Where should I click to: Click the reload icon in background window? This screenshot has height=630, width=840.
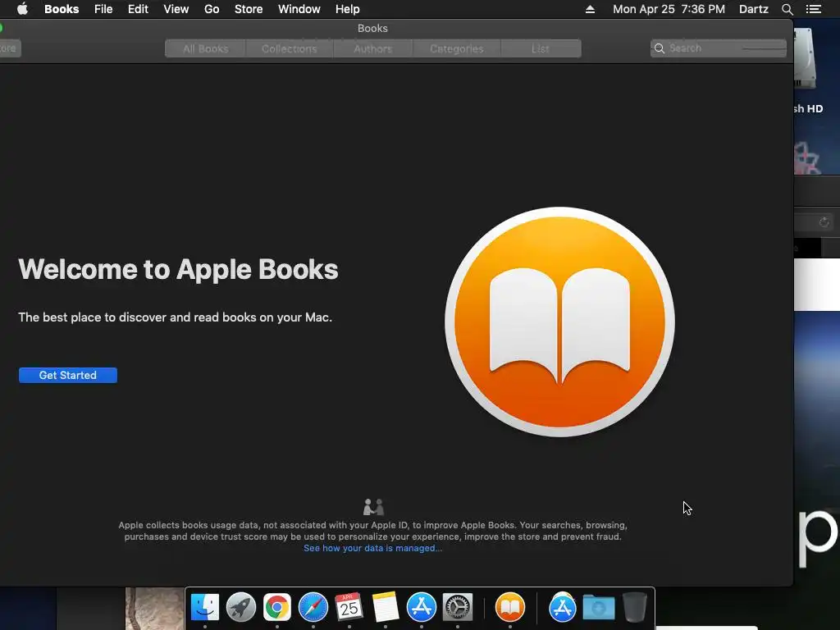[824, 221]
